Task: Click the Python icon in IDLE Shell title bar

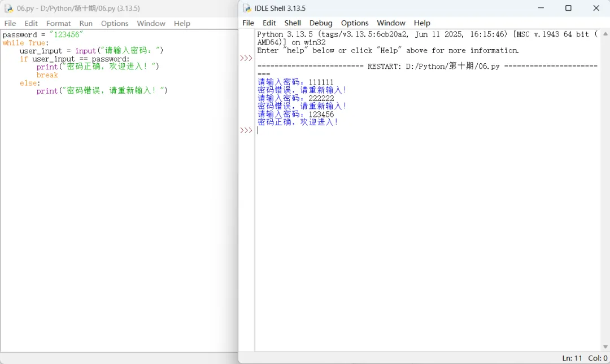Action: (x=247, y=8)
